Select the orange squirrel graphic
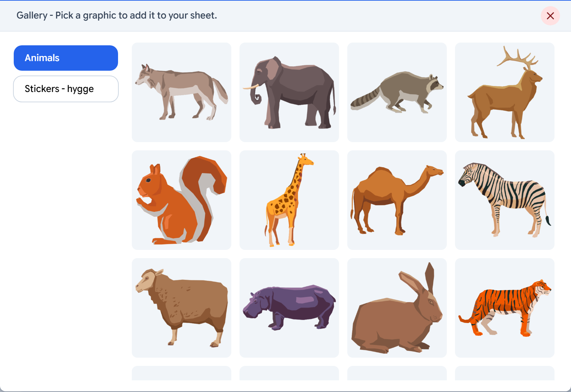 (182, 200)
